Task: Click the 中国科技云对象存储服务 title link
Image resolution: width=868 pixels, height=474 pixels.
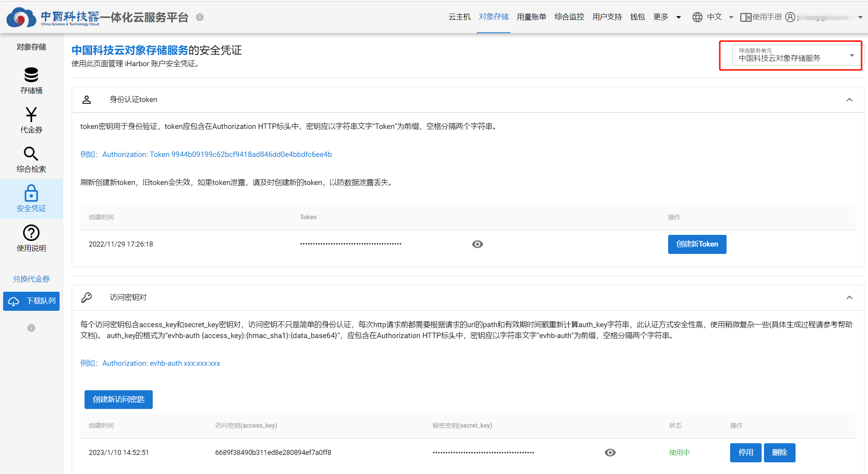Action: point(130,50)
